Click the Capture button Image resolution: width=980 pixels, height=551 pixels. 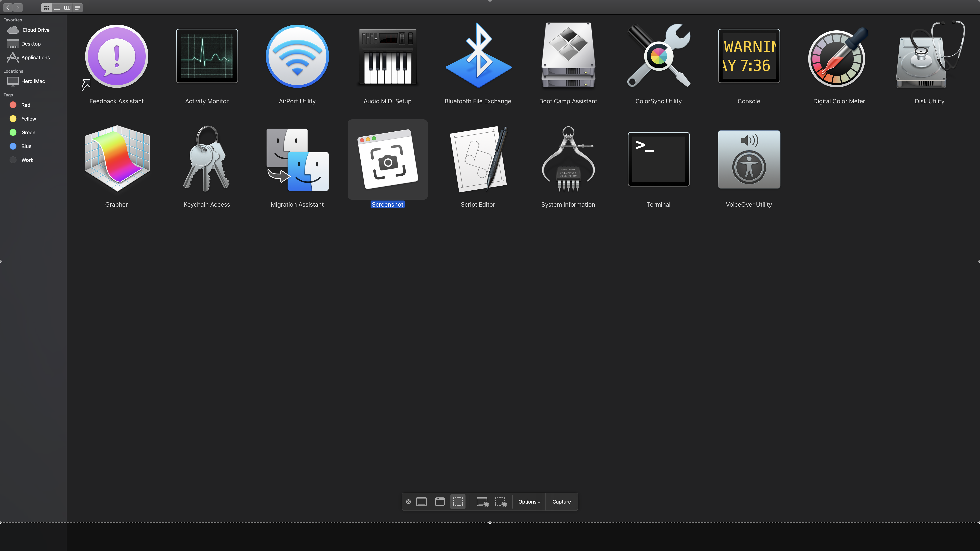pos(561,501)
